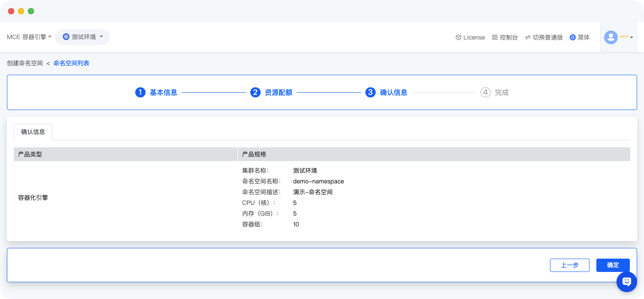Open the user avatar icon
Viewport: 644px width, 299px height.
point(611,37)
